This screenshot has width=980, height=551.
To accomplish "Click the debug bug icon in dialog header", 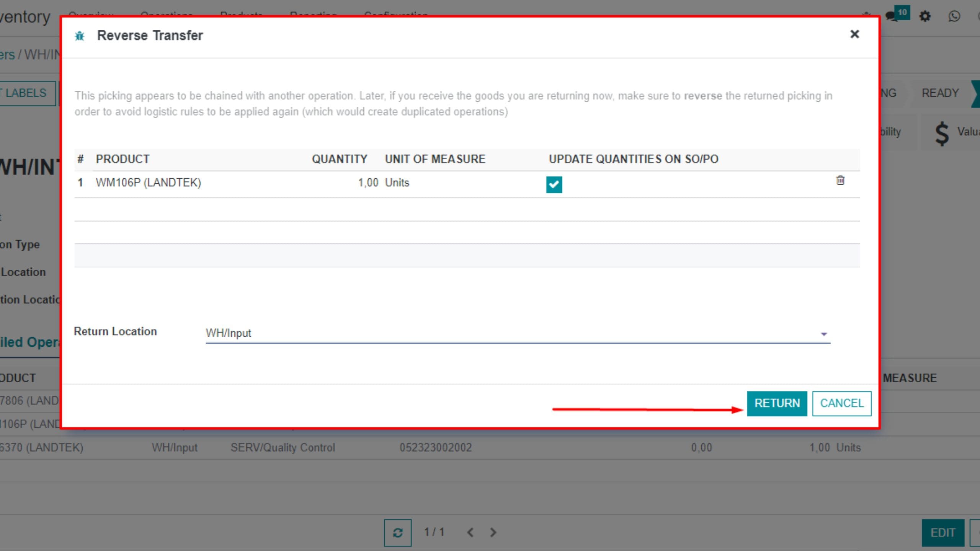I will 80,36.
